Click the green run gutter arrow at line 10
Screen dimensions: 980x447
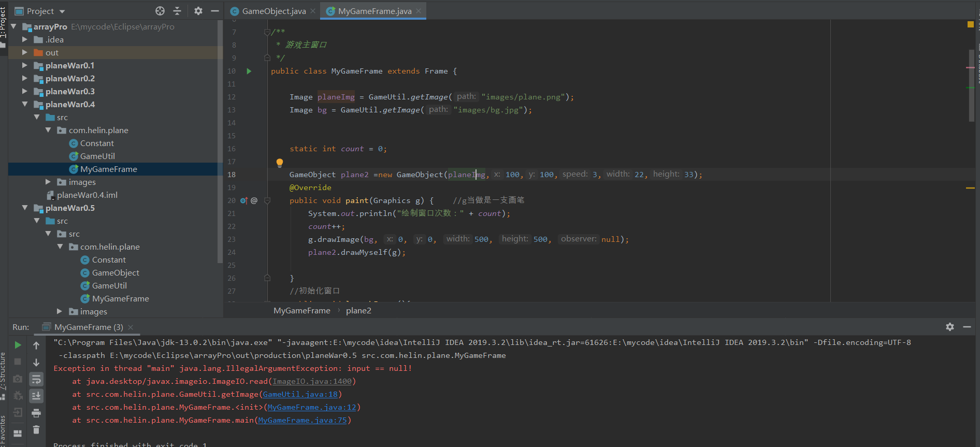[249, 71]
